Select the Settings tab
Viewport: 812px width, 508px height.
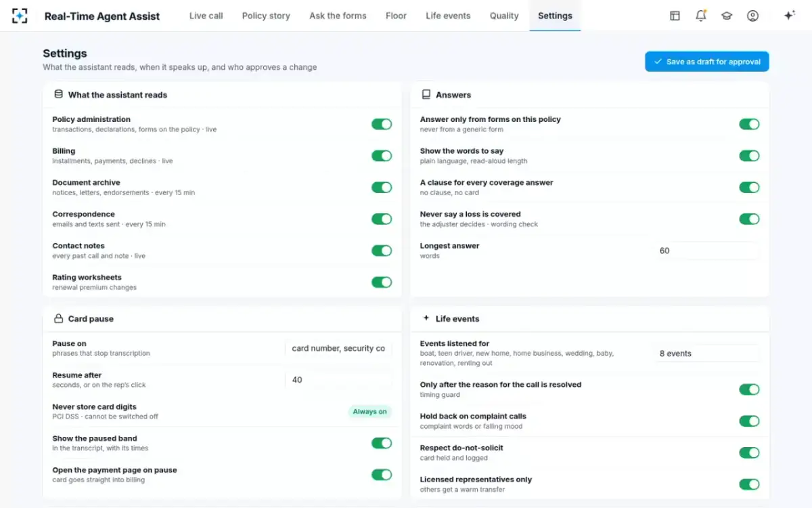[x=555, y=16]
